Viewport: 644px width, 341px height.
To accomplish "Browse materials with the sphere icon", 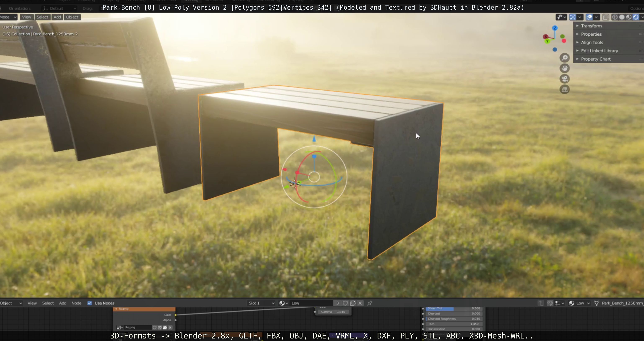I will pyautogui.click(x=283, y=303).
